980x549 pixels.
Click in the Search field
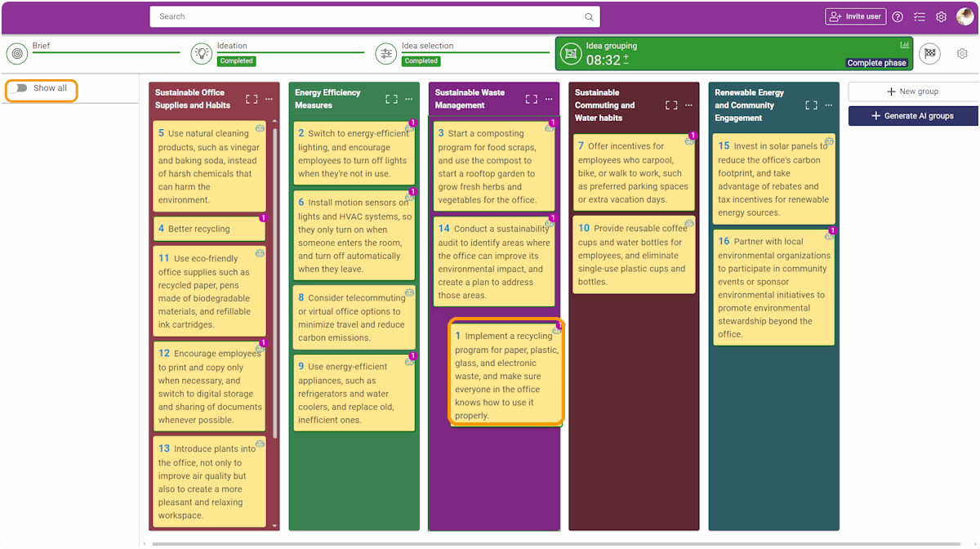coord(374,16)
